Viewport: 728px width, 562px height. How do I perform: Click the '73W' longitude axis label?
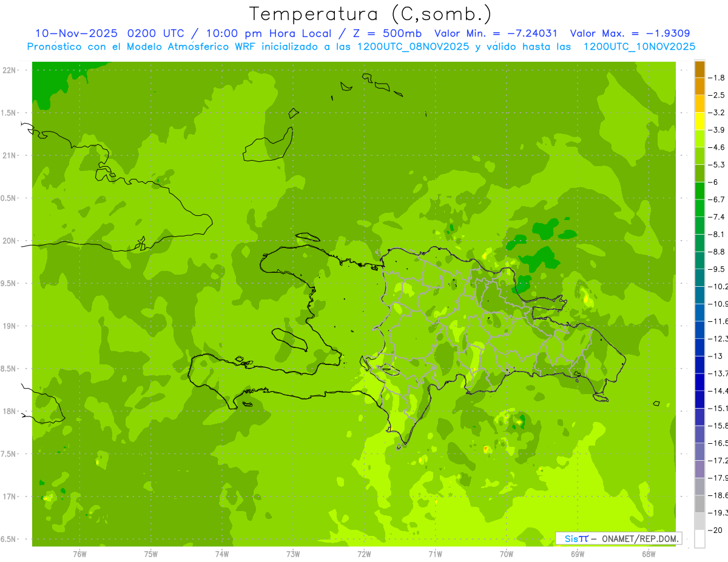293,554
